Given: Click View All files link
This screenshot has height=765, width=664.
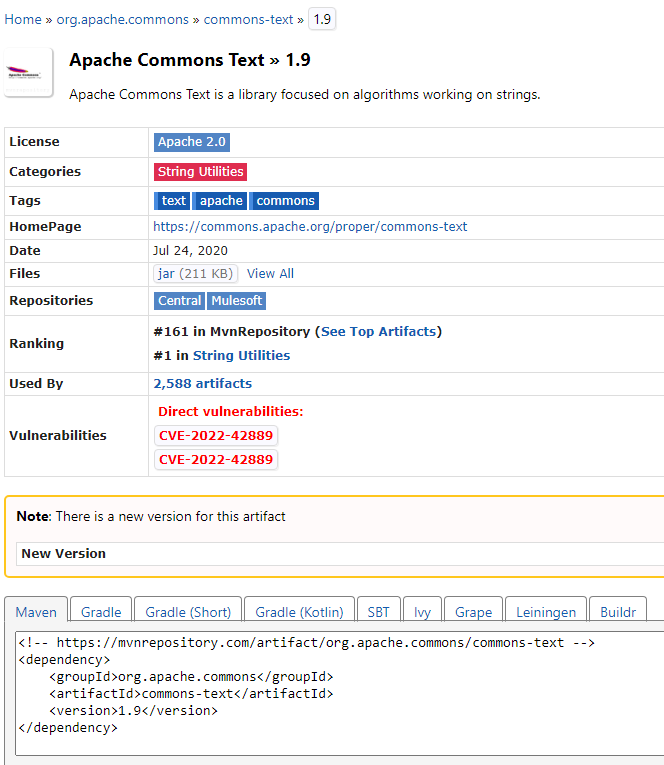Looking at the screenshot, I should pos(270,274).
